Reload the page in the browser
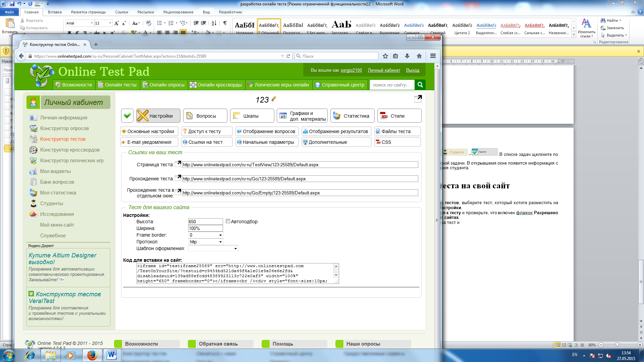Screen dimensions: 644x362 (x=288, y=56)
